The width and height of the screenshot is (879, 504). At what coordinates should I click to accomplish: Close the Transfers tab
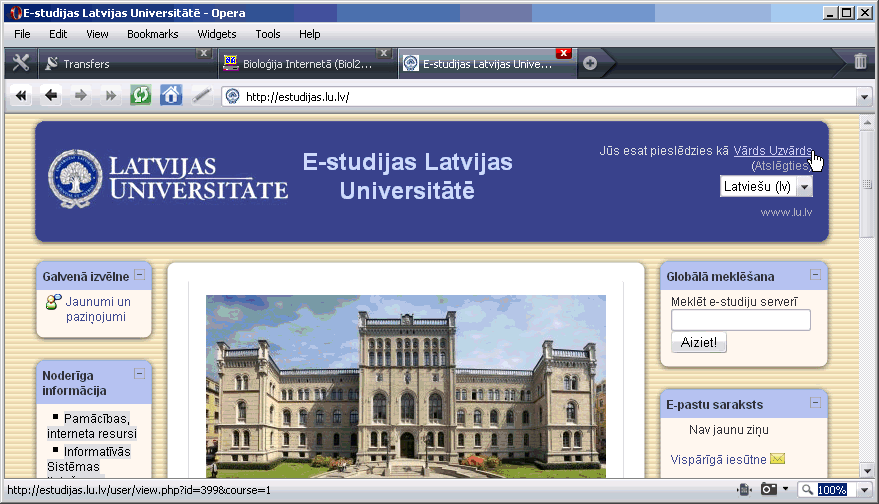[x=203, y=53]
